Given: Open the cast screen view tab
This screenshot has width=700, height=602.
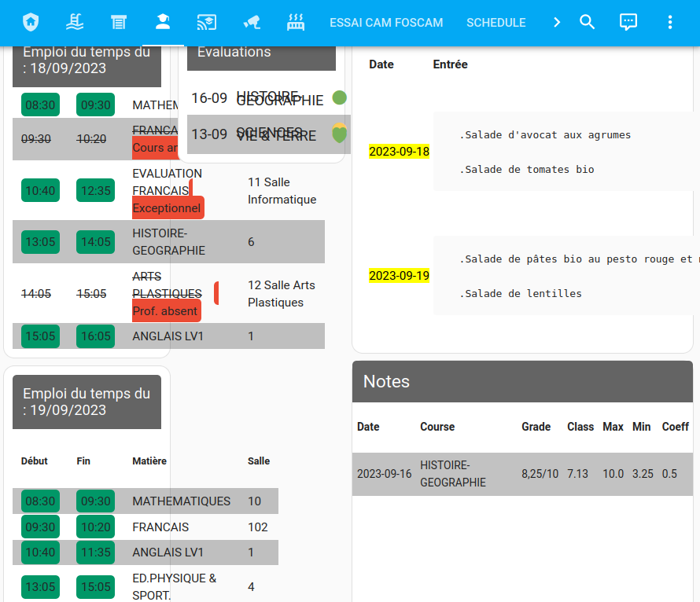Looking at the screenshot, I should click(x=207, y=22).
